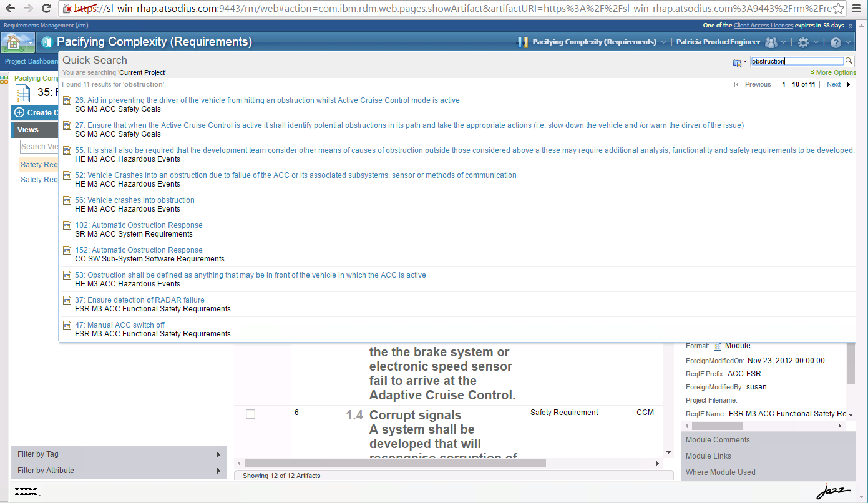Open result 26 Aid in preventing the driver
Image resolution: width=868 pixels, height=503 pixels.
(x=267, y=100)
